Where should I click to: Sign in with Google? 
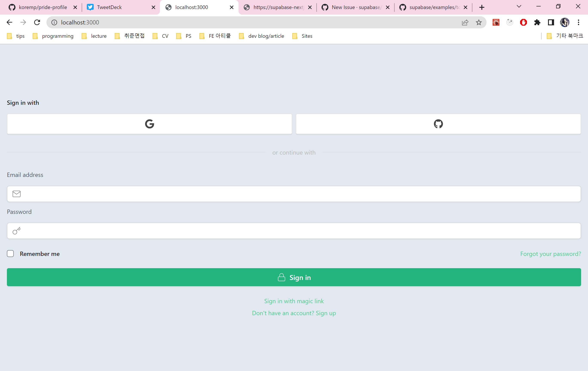tap(149, 124)
